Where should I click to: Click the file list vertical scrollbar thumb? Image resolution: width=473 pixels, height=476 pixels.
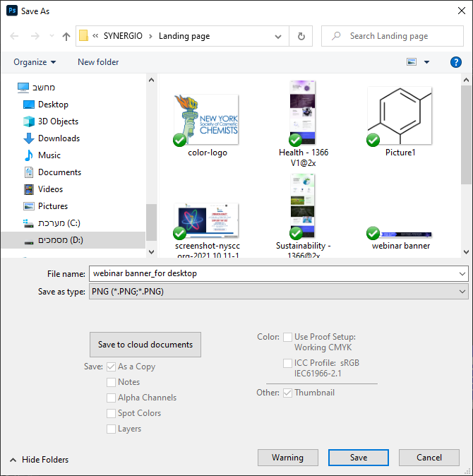point(467,134)
